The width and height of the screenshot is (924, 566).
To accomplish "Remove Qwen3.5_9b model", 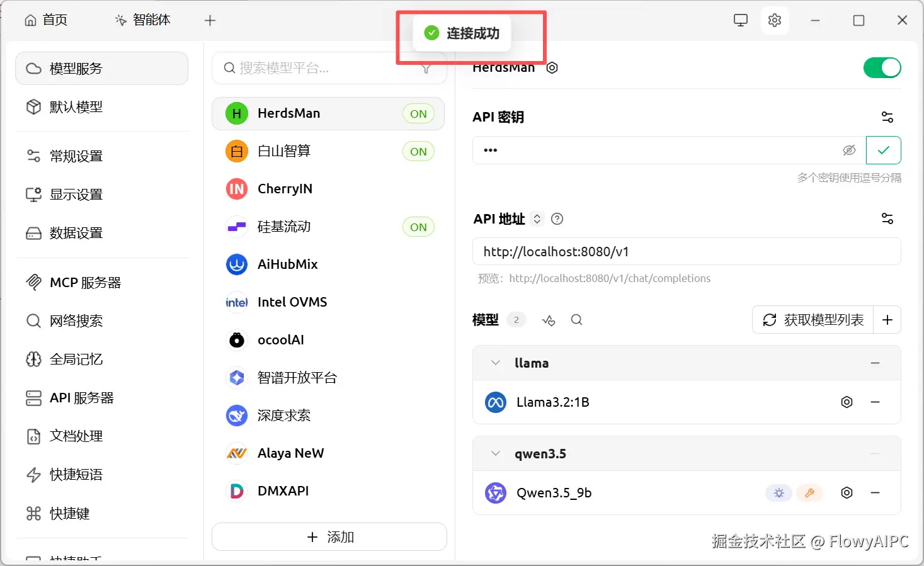I will tap(875, 492).
